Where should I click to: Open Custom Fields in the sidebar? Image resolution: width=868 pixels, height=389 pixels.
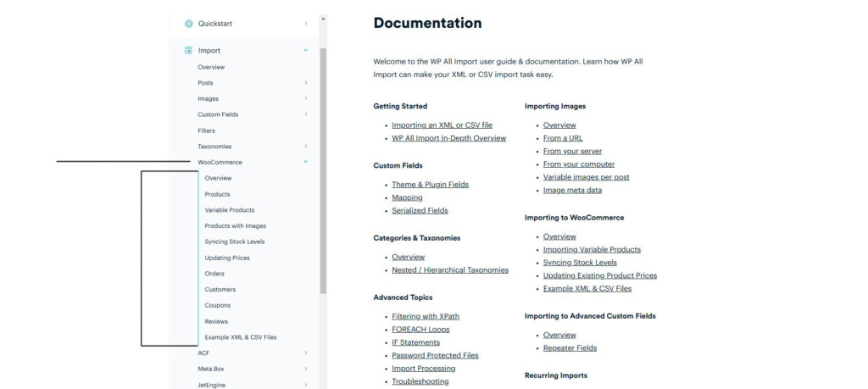(x=218, y=114)
